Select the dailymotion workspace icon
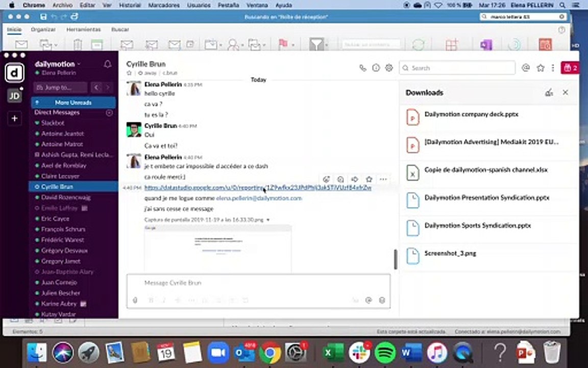This screenshot has height=368, width=588. click(x=14, y=73)
